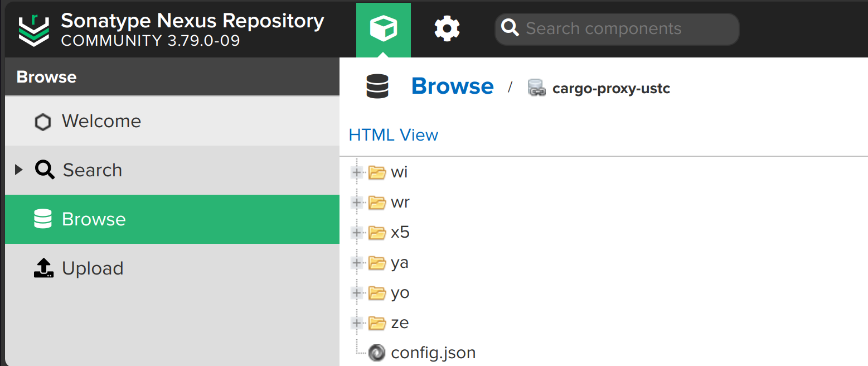Click the Upload icon in sidebar
Screen dimensions: 868x366
click(43, 268)
